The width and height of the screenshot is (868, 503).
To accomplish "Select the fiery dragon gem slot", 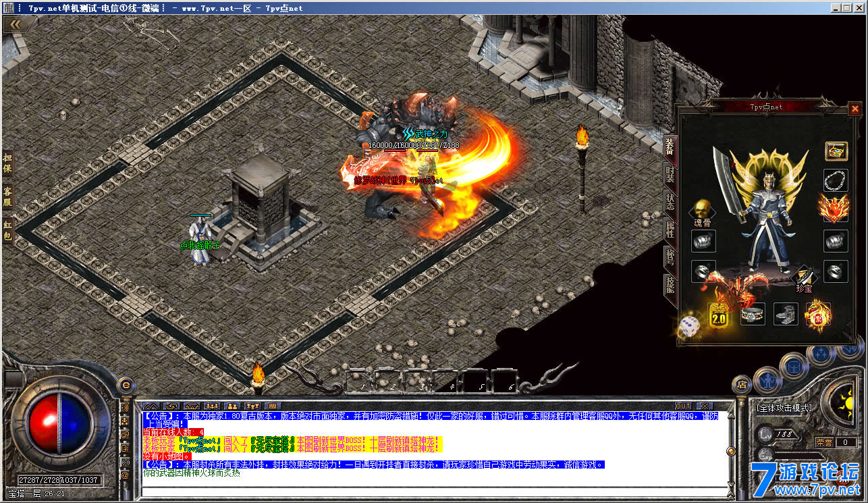I will point(818,314).
